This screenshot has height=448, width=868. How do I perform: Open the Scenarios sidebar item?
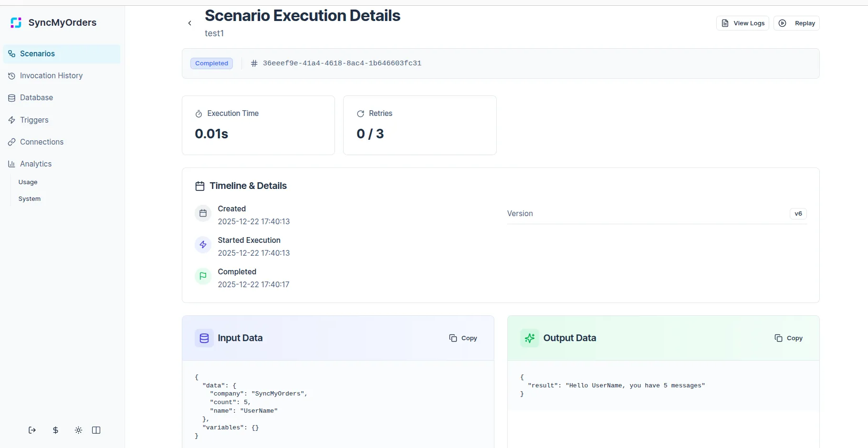click(x=37, y=54)
